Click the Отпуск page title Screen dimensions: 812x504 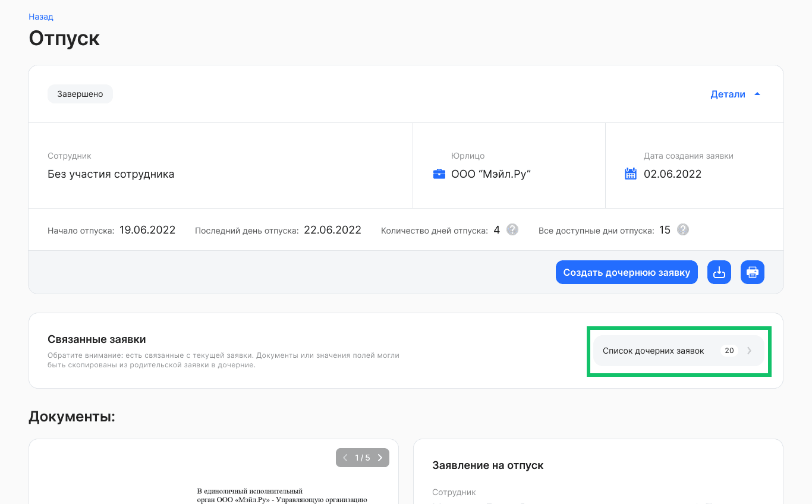point(64,39)
